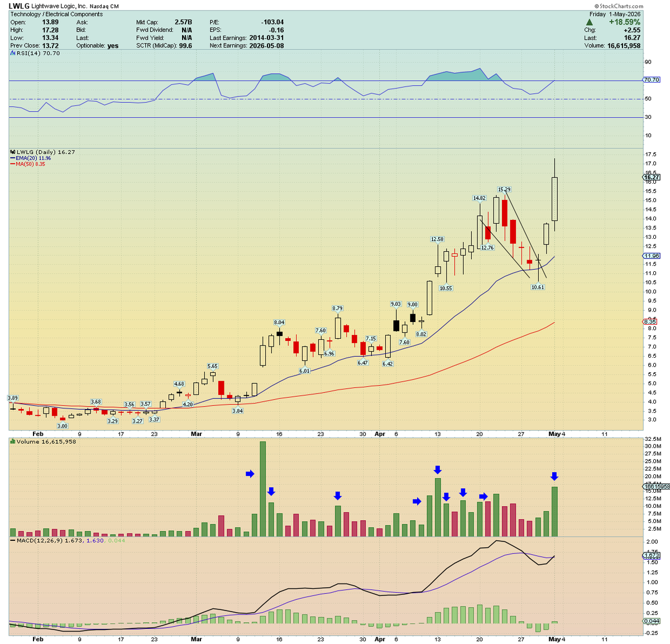Click the 0.044 histogram tag on MACD axis
670x644 pixels.
coord(652,621)
